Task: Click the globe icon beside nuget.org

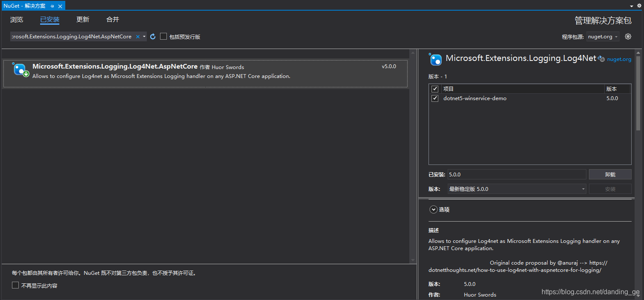Action: [x=601, y=59]
